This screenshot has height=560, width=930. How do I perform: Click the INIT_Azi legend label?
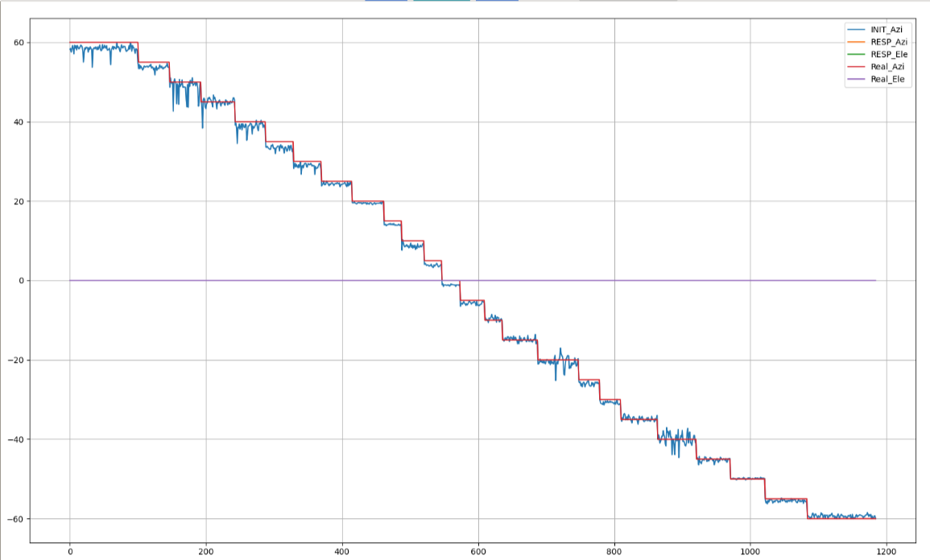tap(886, 30)
